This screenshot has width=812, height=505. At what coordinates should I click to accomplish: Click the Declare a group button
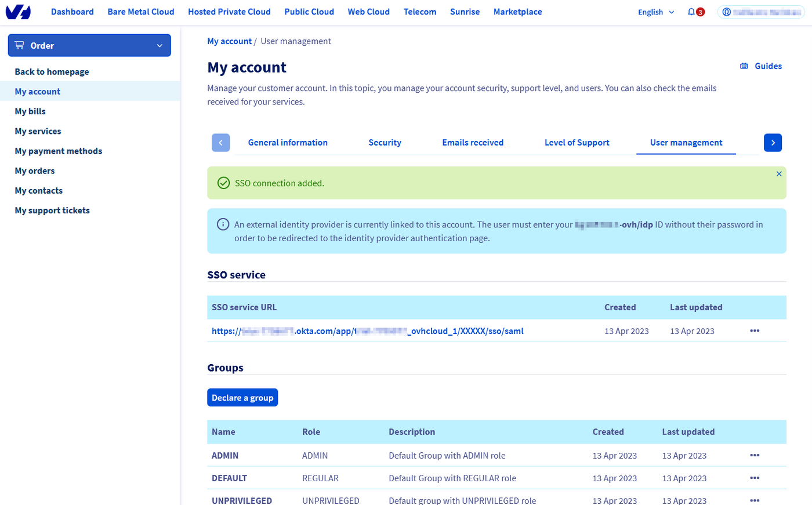[242, 397]
